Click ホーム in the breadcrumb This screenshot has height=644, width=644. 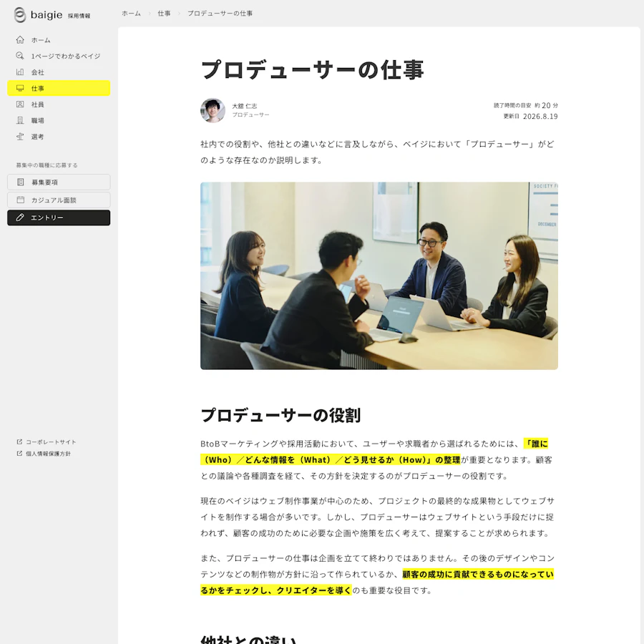(x=131, y=14)
